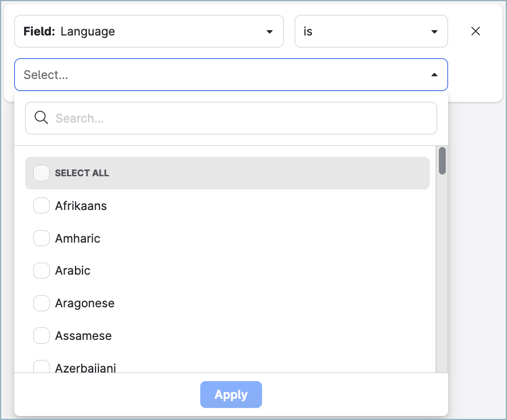Open the Field Language selector

(149, 31)
